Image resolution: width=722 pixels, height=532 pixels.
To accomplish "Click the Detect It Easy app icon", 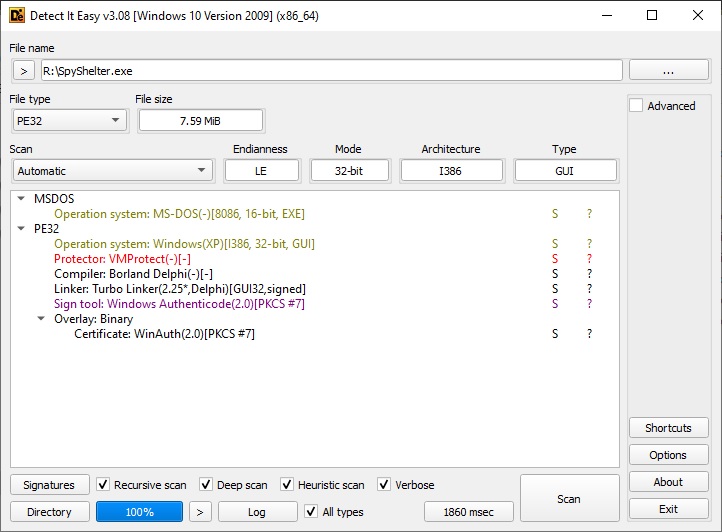I will [x=17, y=16].
